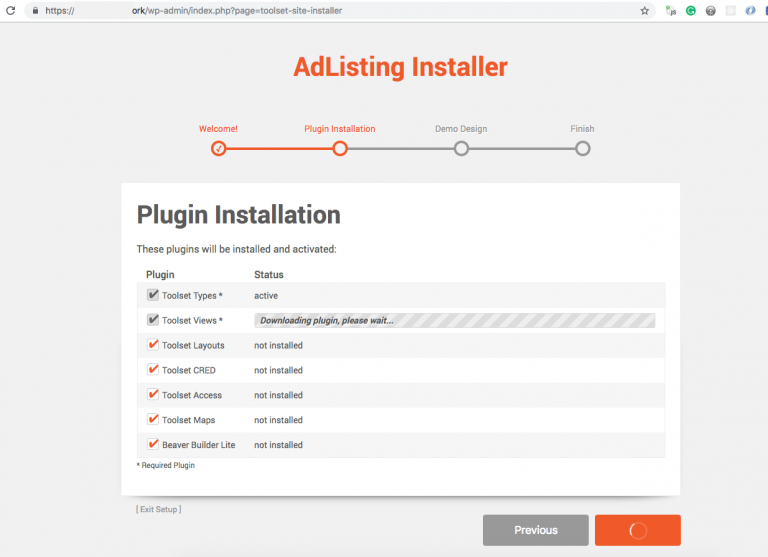Click the Previous button

click(x=535, y=530)
